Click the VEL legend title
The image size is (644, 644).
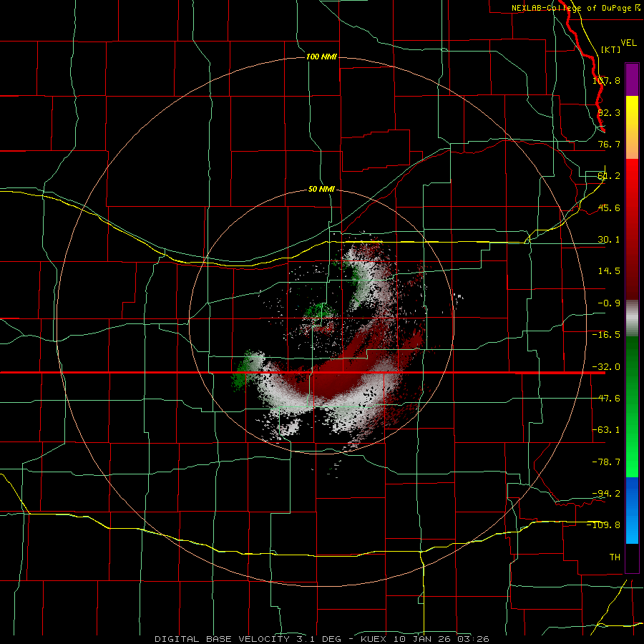point(628,43)
